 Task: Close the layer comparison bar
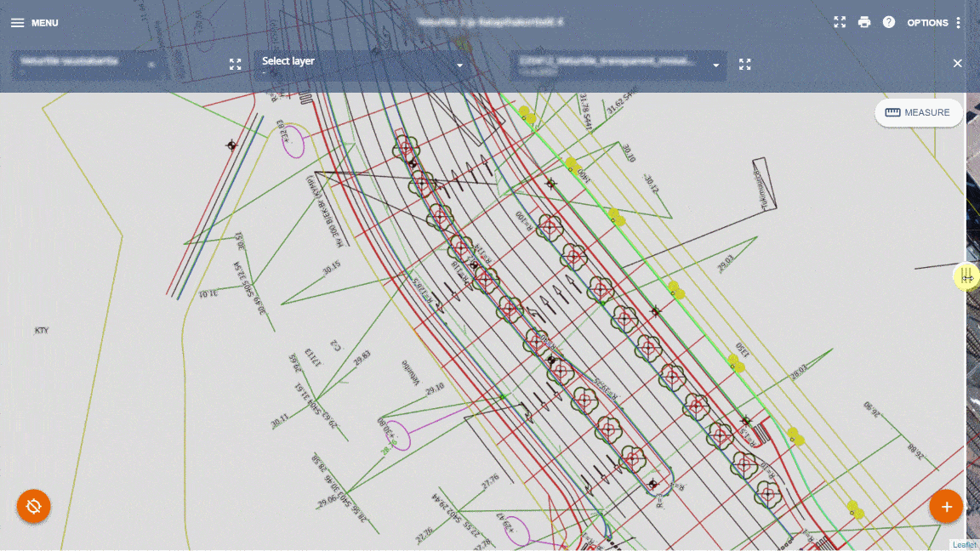(957, 63)
